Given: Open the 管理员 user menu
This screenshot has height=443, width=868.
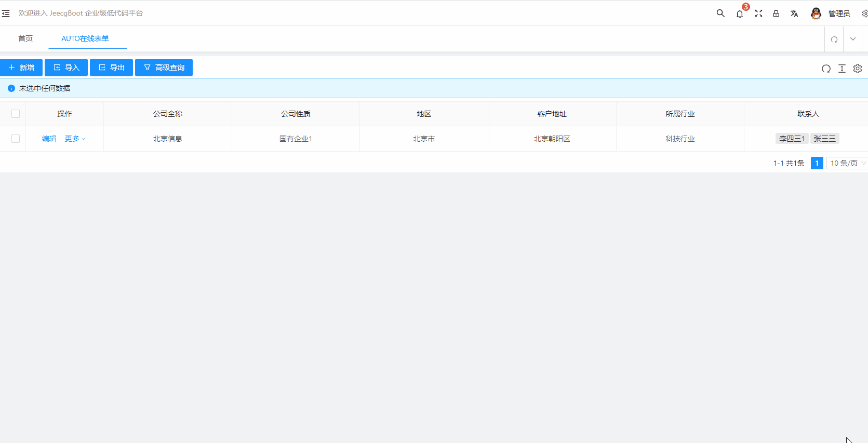Looking at the screenshot, I should (839, 14).
